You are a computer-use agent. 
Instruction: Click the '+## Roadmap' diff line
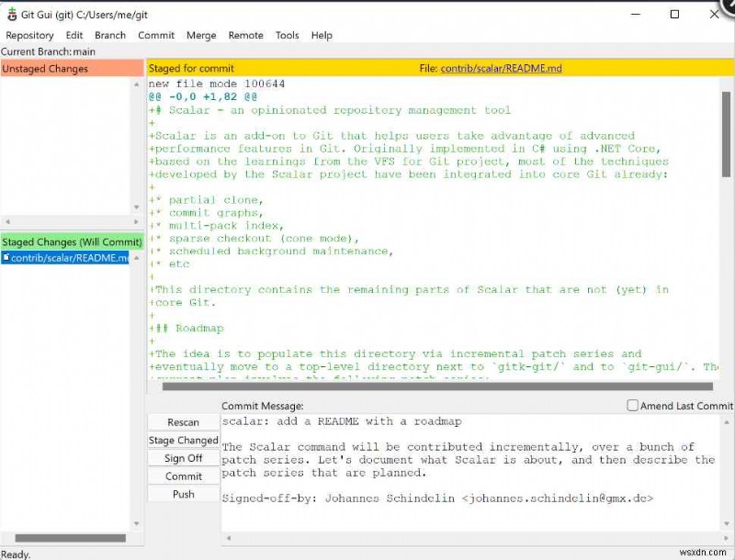tap(187, 329)
